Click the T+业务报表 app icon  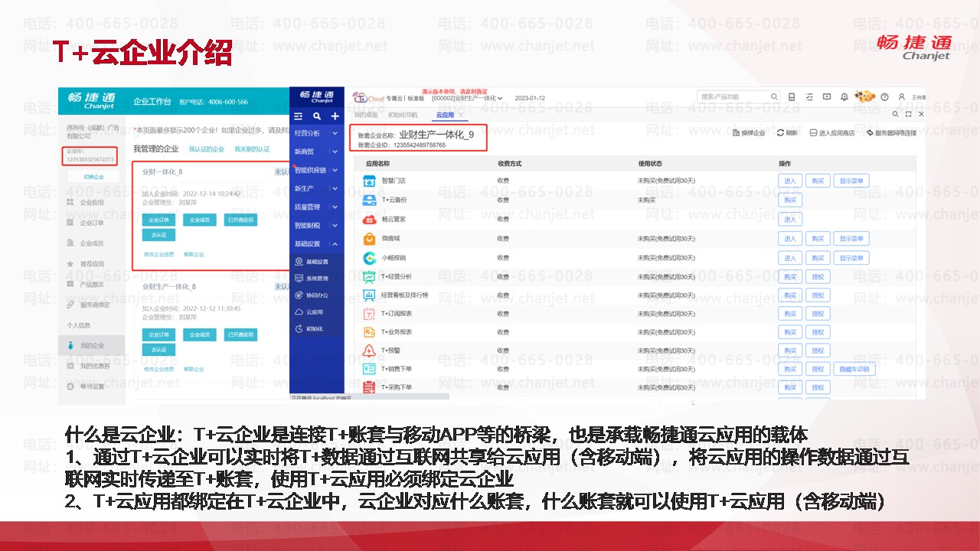[x=369, y=332]
